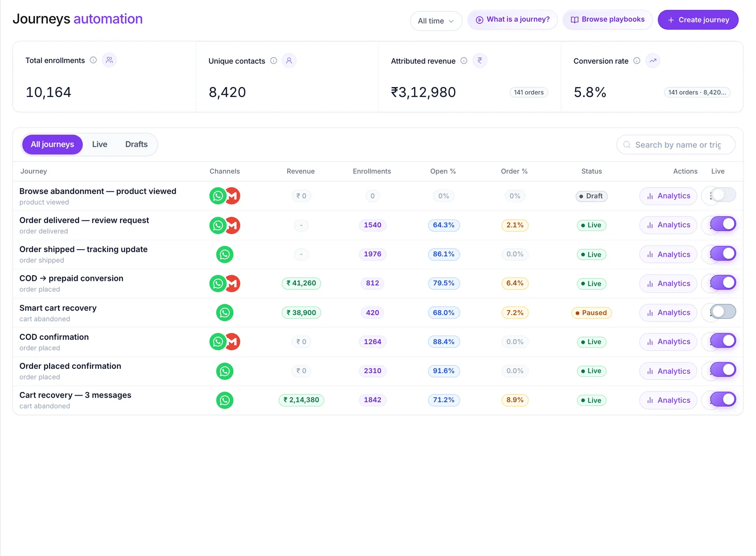Screen dimensions: 756x556
Task: Click info icon next to Attributed revenue
Action: [464, 61]
